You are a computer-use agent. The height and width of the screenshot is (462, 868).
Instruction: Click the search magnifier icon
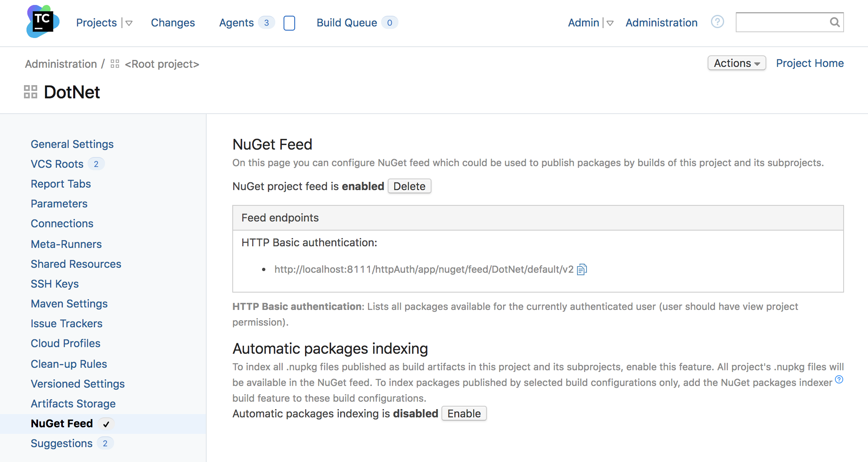[x=835, y=22]
